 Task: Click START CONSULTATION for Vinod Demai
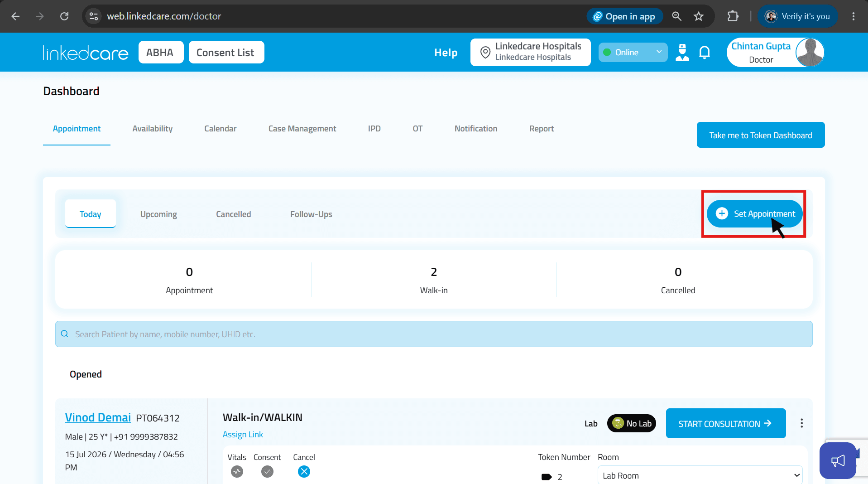pos(726,423)
